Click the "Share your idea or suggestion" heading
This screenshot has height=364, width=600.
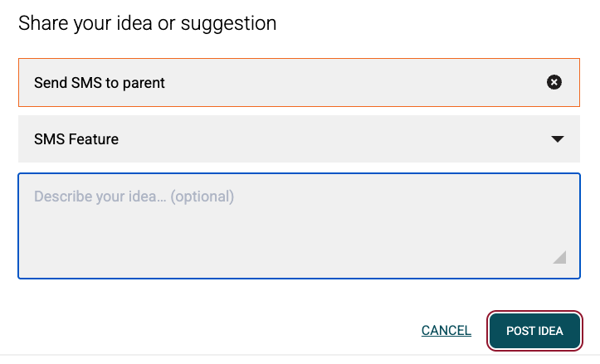pyautogui.click(x=147, y=23)
